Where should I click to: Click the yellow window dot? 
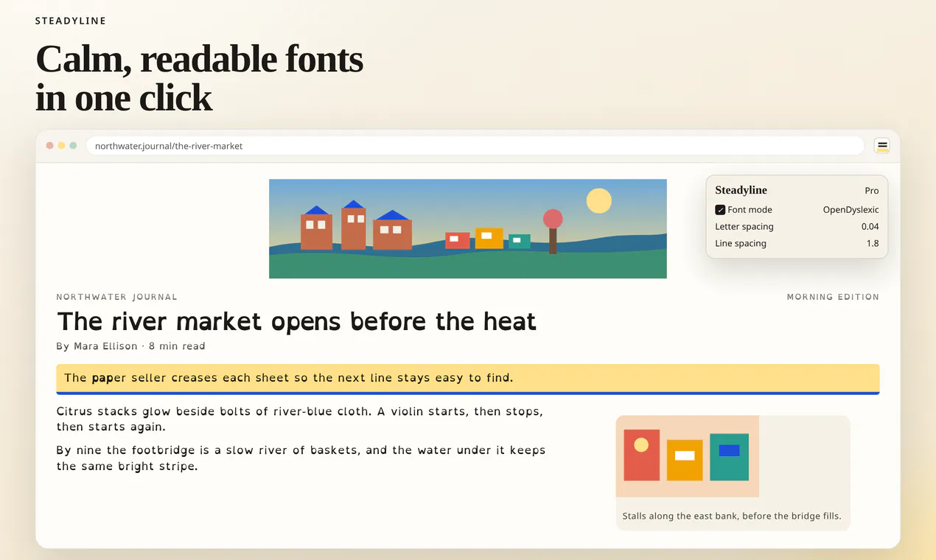pos(61,146)
